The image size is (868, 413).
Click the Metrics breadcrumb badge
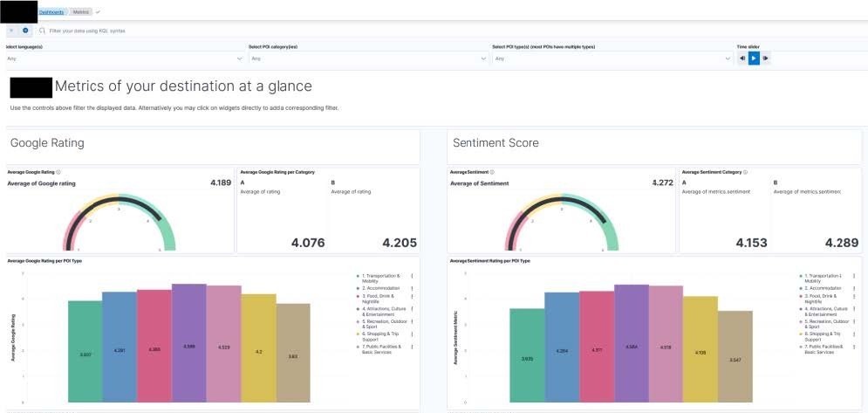point(81,11)
